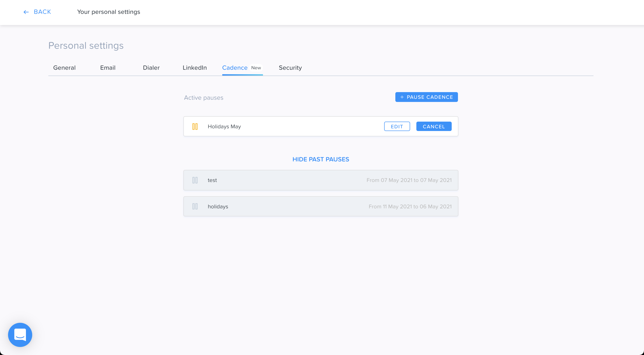Viewport: 644px width, 355px height.
Task: Click the back arrow icon
Action: [x=26, y=12]
